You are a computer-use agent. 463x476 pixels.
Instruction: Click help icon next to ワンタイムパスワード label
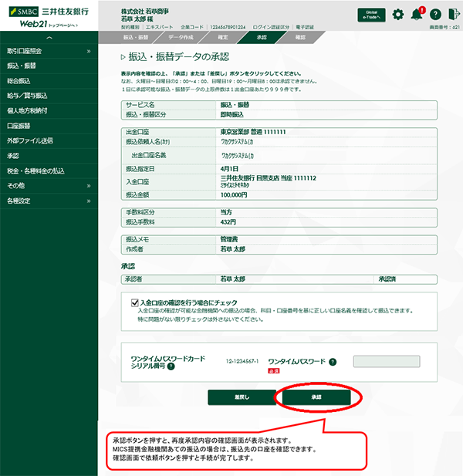tap(333, 362)
